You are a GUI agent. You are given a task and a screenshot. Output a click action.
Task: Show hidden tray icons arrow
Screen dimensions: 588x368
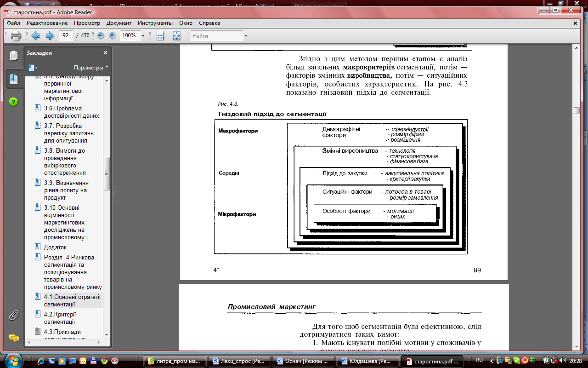(492, 361)
